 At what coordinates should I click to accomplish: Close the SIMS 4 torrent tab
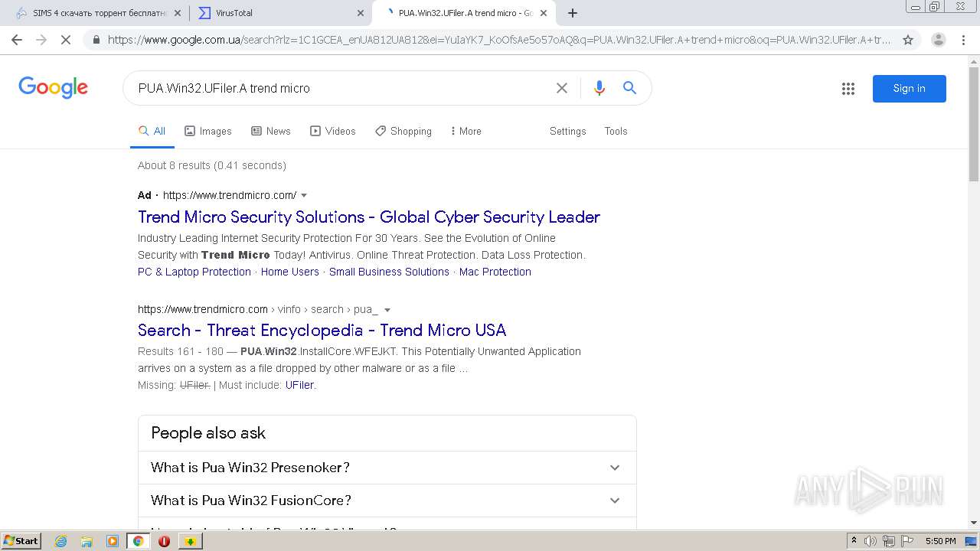tap(178, 13)
